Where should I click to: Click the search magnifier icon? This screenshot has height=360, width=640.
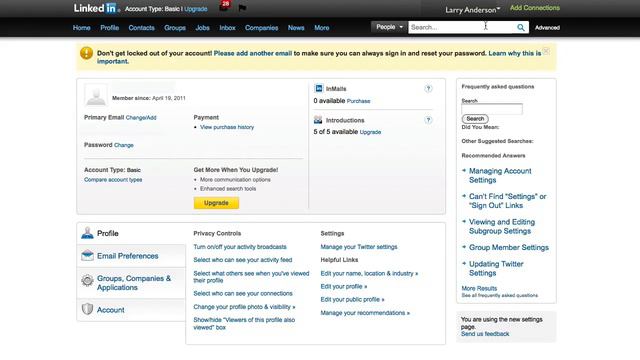[521, 27]
